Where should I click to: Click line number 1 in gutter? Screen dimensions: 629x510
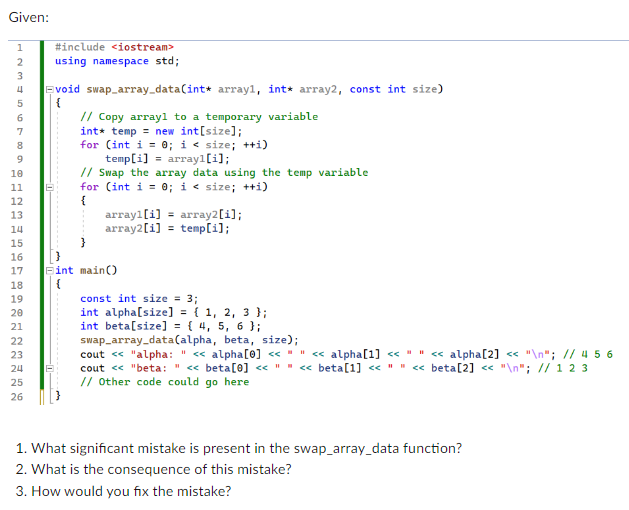(20, 48)
